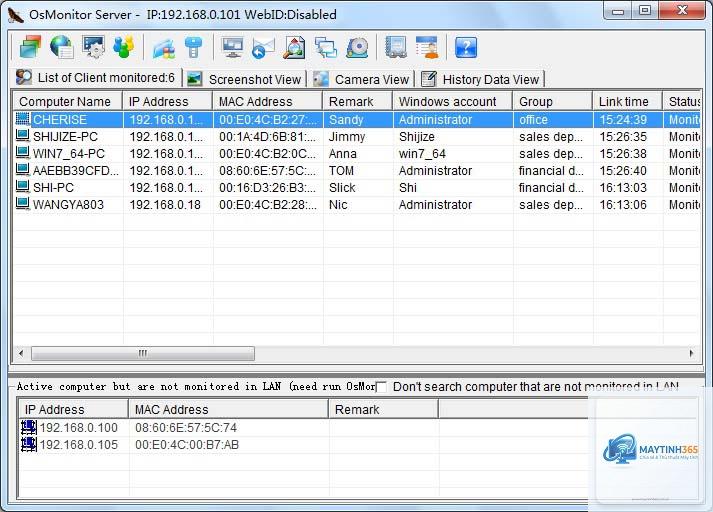Viewport: 713px width, 512px height.
Task: Open the globe with document toolbar icon
Action: 62,47
